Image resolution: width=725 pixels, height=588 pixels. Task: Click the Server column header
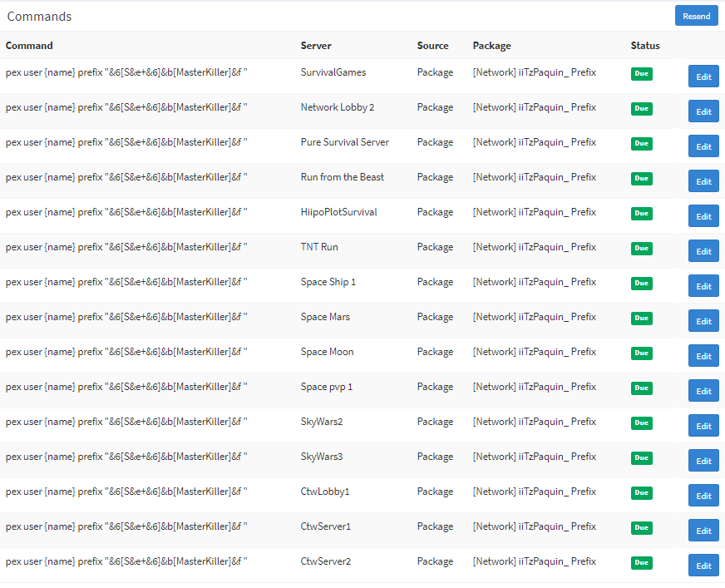pos(316,46)
